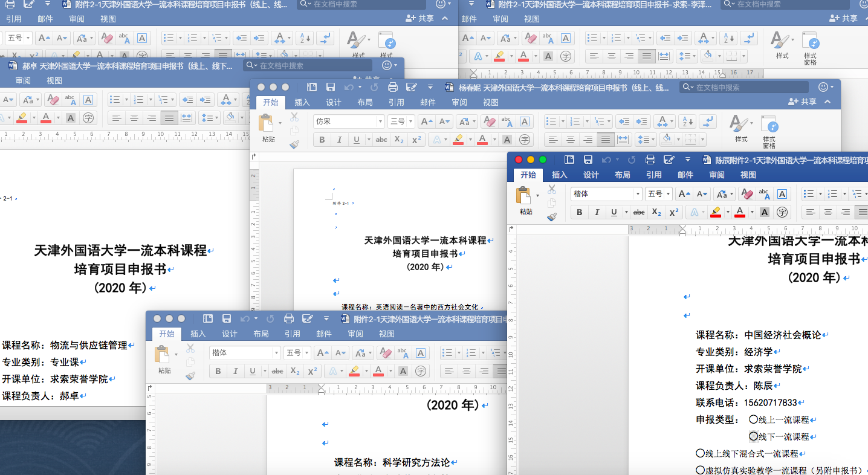Image resolution: width=868 pixels, height=475 pixels.
Task: Click Superscript button in 陈辰 window
Action: point(674,212)
